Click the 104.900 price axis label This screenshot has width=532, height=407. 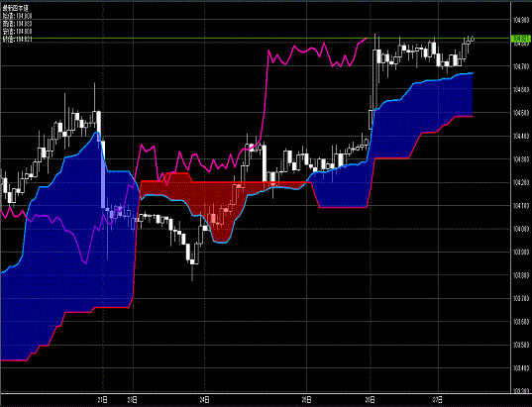pos(520,20)
